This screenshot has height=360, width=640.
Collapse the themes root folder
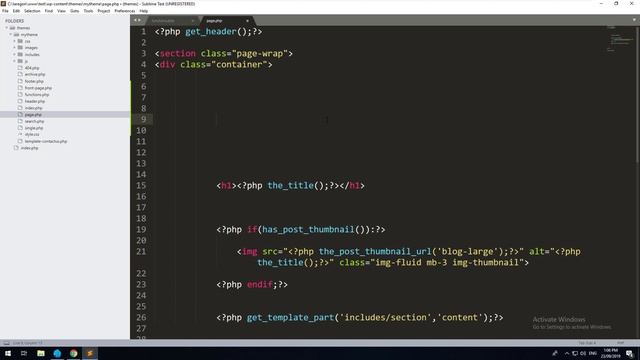(7, 28)
